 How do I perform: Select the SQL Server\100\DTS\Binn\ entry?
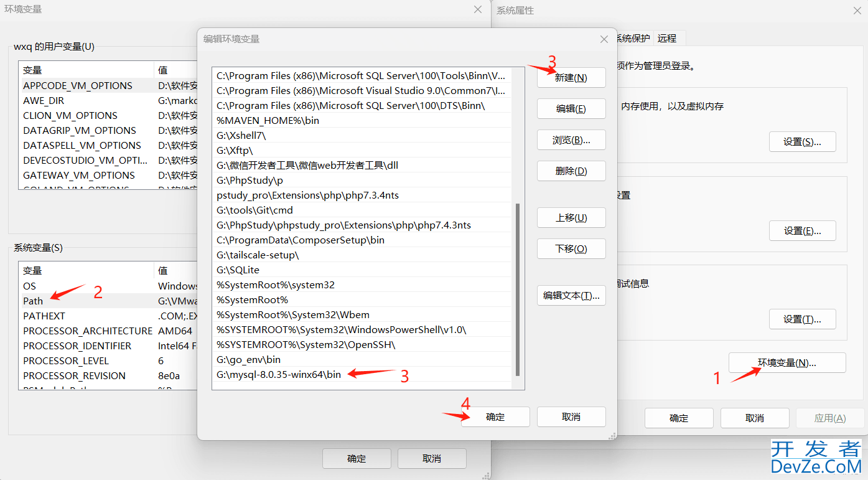(362, 106)
